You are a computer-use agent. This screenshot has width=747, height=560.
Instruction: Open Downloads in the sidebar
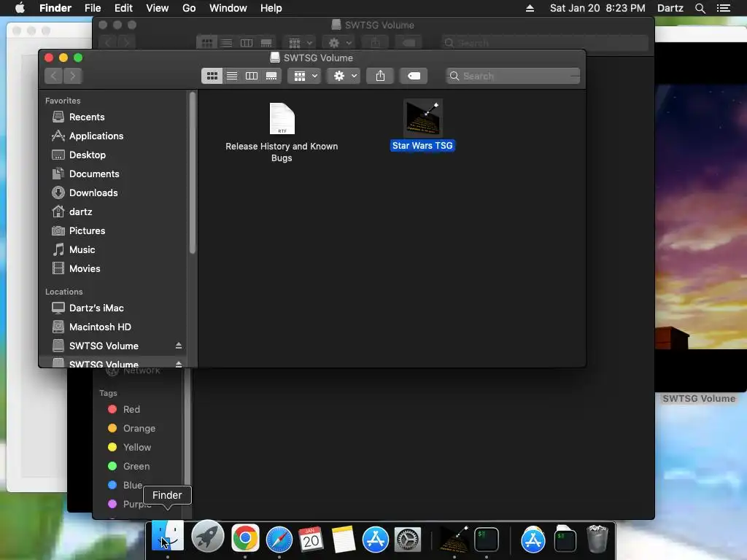click(93, 192)
